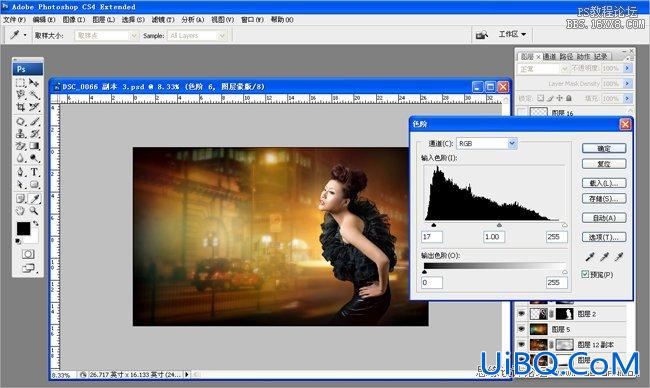Select the Type tool
Image resolution: width=650 pixels, height=388 pixels.
point(34,172)
